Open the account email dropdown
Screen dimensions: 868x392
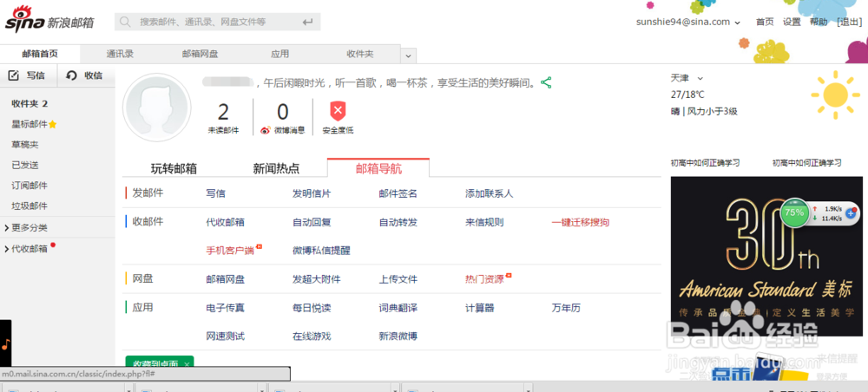click(x=737, y=23)
